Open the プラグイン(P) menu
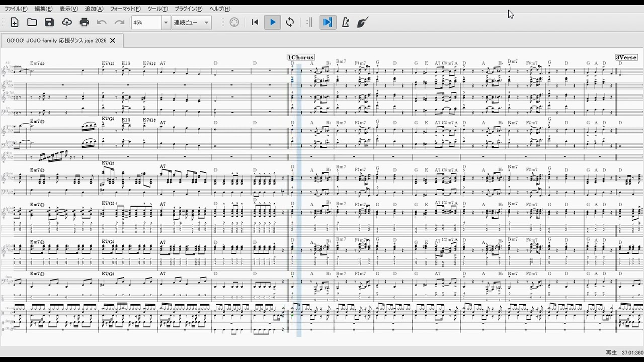This screenshot has width=644, height=362. tap(189, 9)
